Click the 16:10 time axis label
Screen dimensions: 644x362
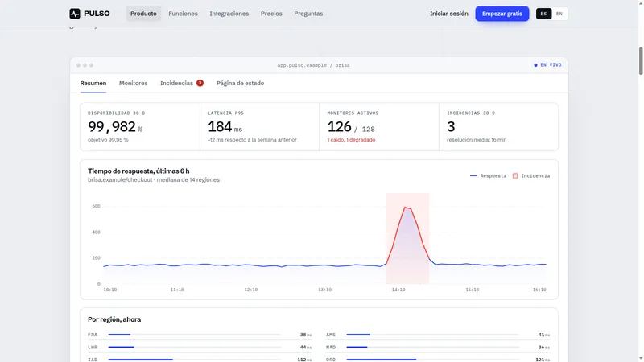539,290
